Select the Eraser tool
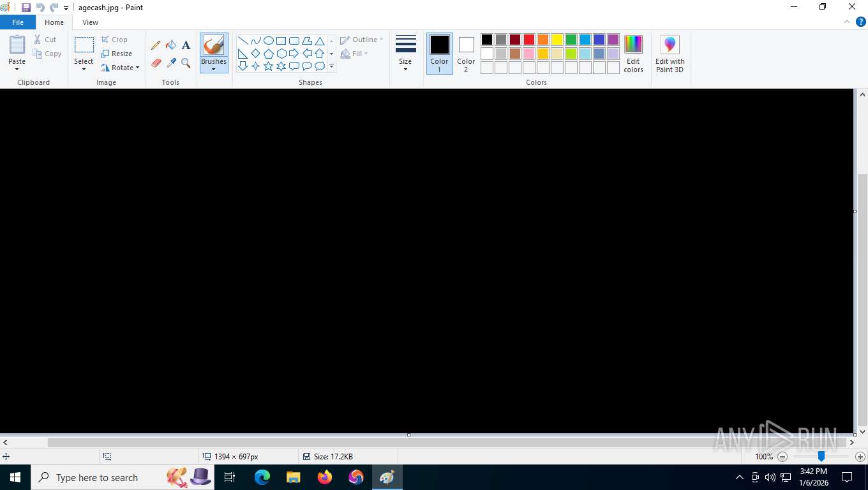 pos(156,63)
